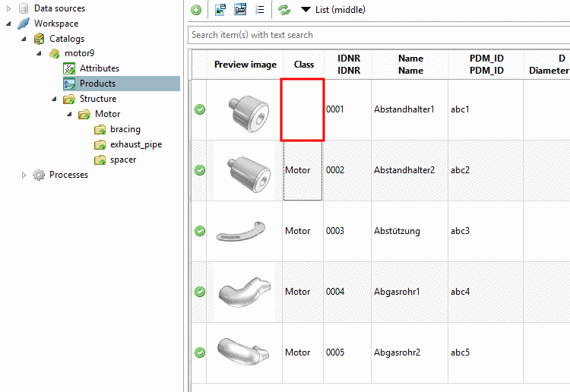This screenshot has width=570, height=392.
Task: Click the spacer folder icon
Action: point(100,160)
